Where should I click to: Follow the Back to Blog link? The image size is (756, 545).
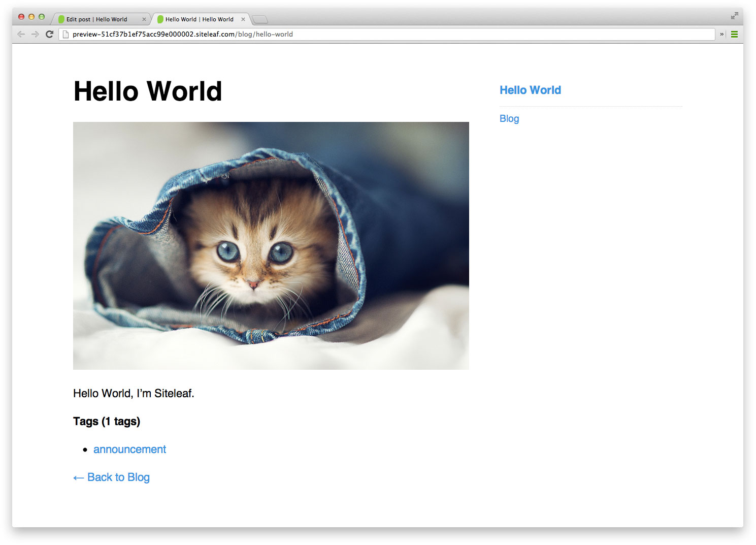[111, 477]
